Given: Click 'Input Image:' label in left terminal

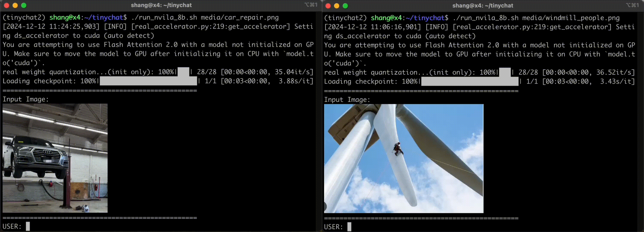Looking at the screenshot, I should point(26,99).
